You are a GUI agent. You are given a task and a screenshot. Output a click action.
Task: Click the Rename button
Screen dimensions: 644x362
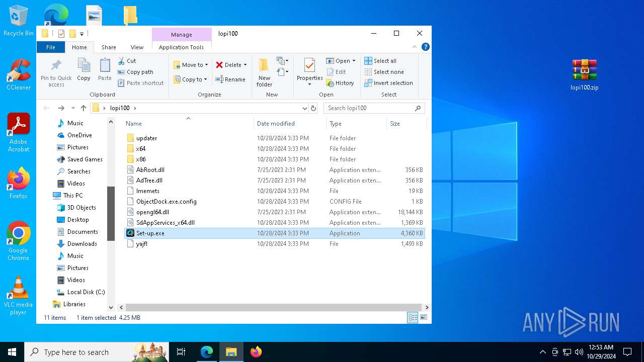pos(230,79)
